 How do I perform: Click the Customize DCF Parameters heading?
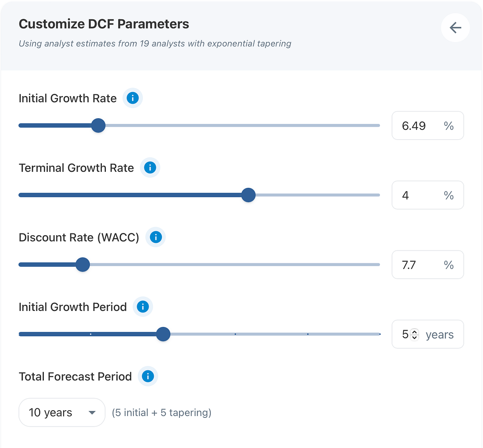tap(104, 24)
